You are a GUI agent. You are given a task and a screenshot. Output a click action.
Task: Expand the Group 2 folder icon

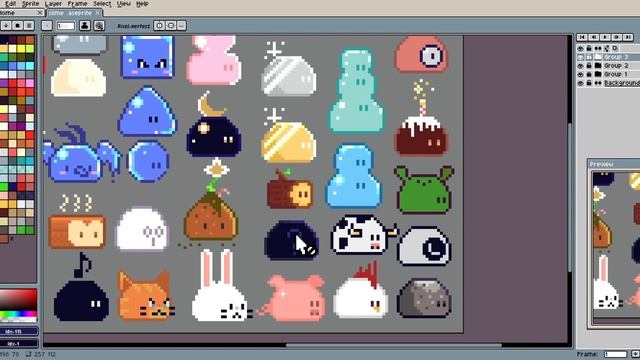point(598,66)
